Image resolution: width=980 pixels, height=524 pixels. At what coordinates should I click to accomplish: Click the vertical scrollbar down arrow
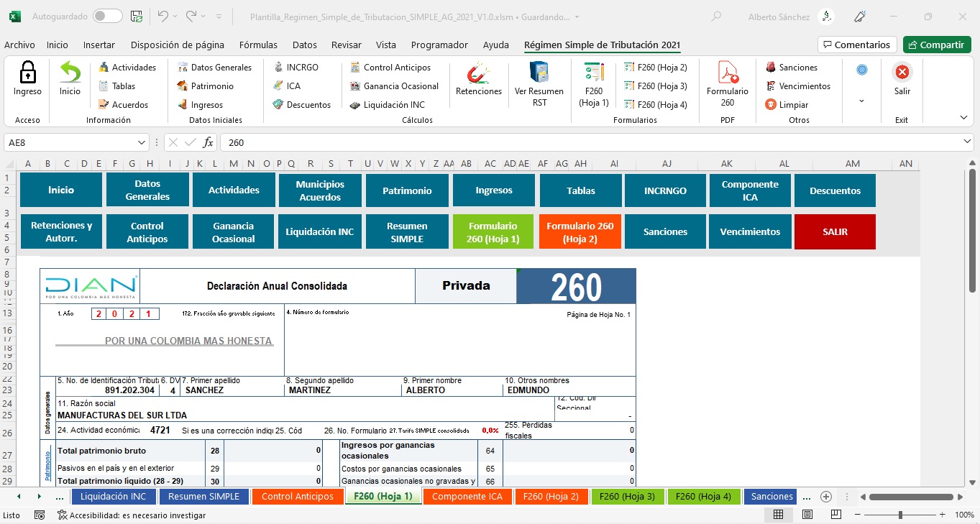point(973,482)
